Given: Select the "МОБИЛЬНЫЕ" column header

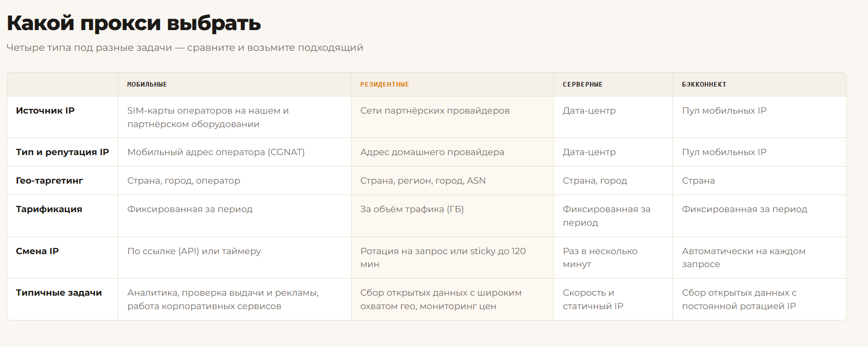Looking at the screenshot, I should pyautogui.click(x=147, y=85).
